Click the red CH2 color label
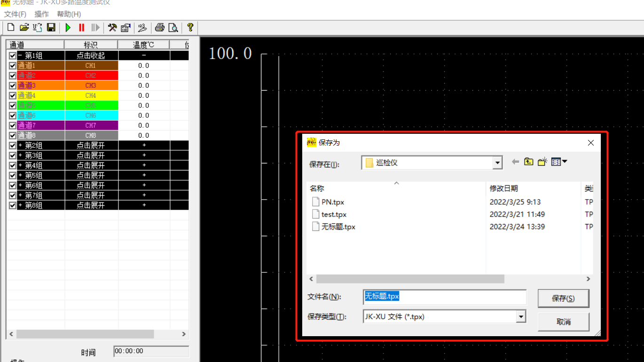 pyautogui.click(x=91, y=76)
